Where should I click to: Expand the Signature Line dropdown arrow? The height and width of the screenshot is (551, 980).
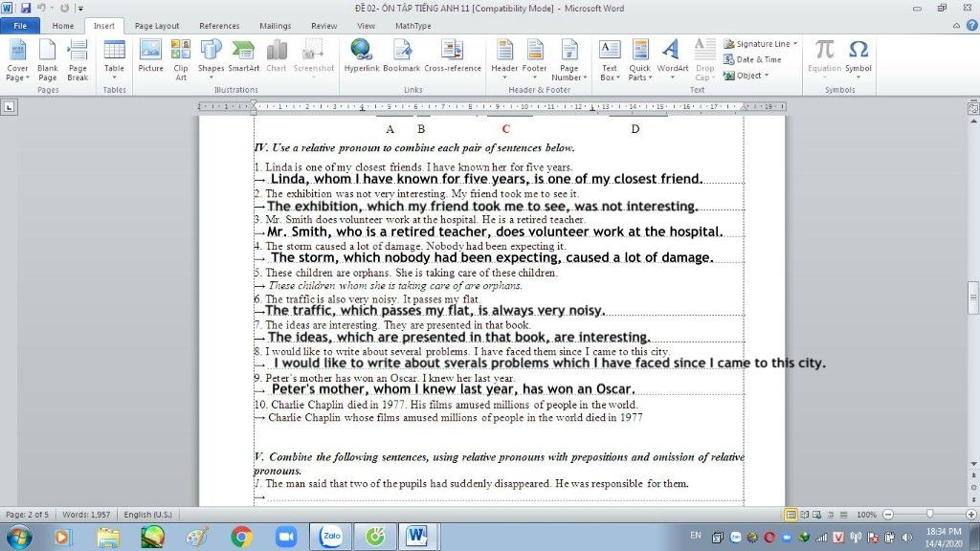click(x=795, y=44)
